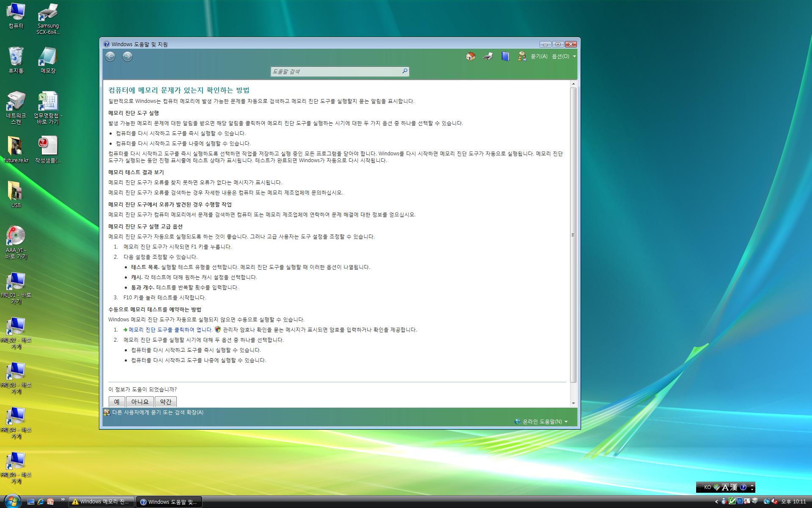Click the muted volume tray icon
The image size is (812, 508).
(x=774, y=501)
